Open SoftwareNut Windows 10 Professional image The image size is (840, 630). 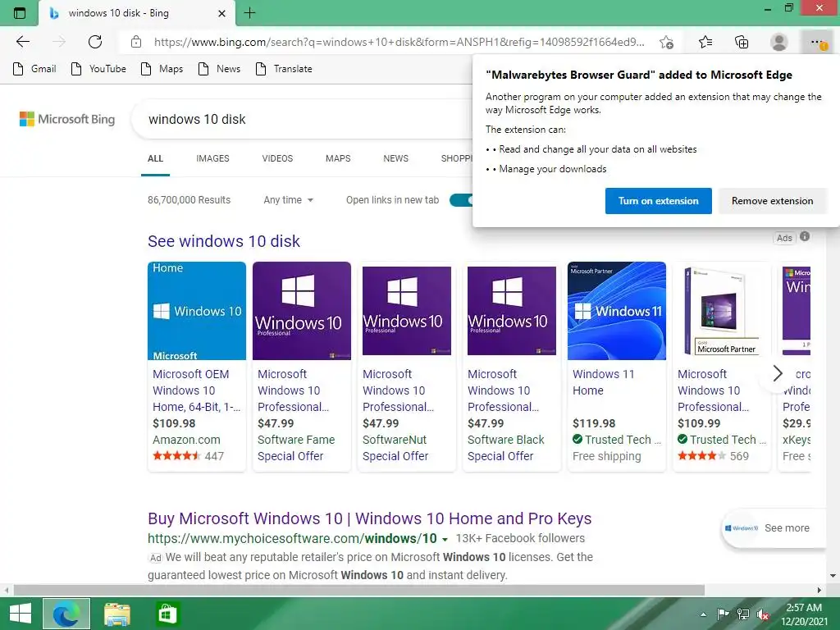(407, 311)
